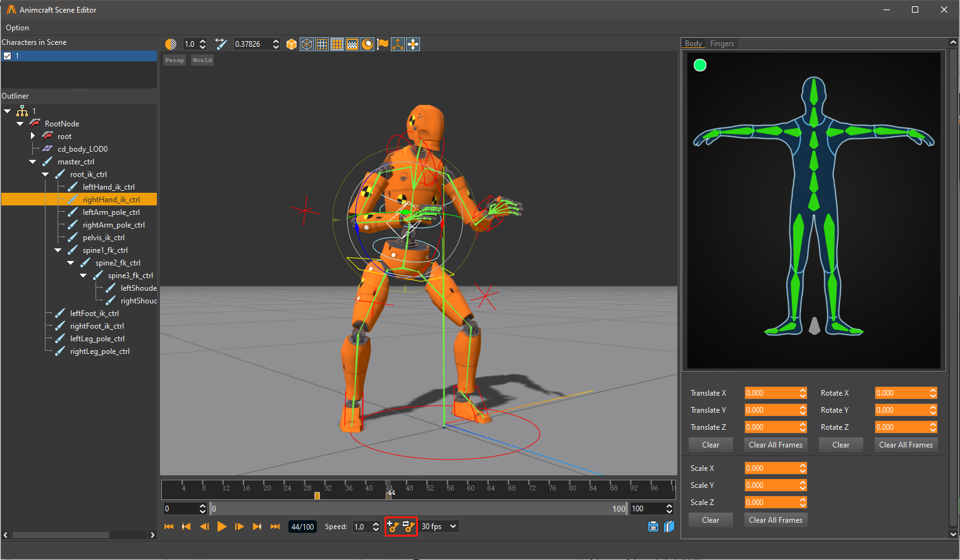Click the World space label
Image resolution: width=960 pixels, height=560 pixels.
pos(202,60)
